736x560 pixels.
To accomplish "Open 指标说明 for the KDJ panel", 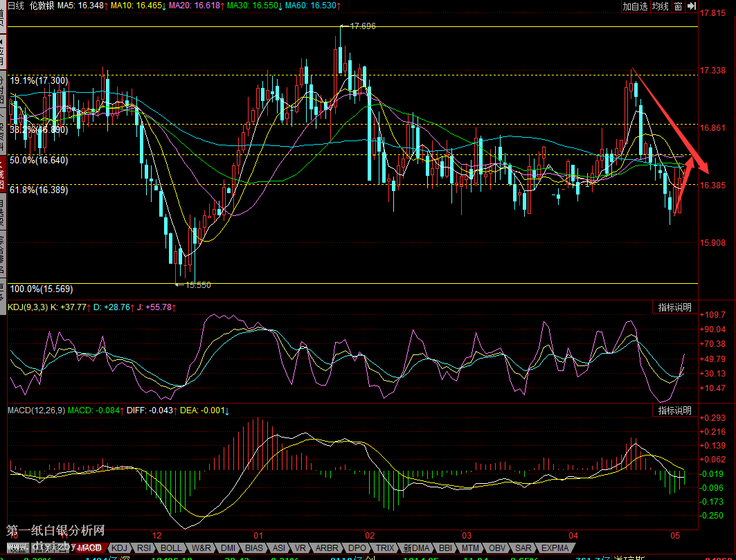I will (674, 307).
